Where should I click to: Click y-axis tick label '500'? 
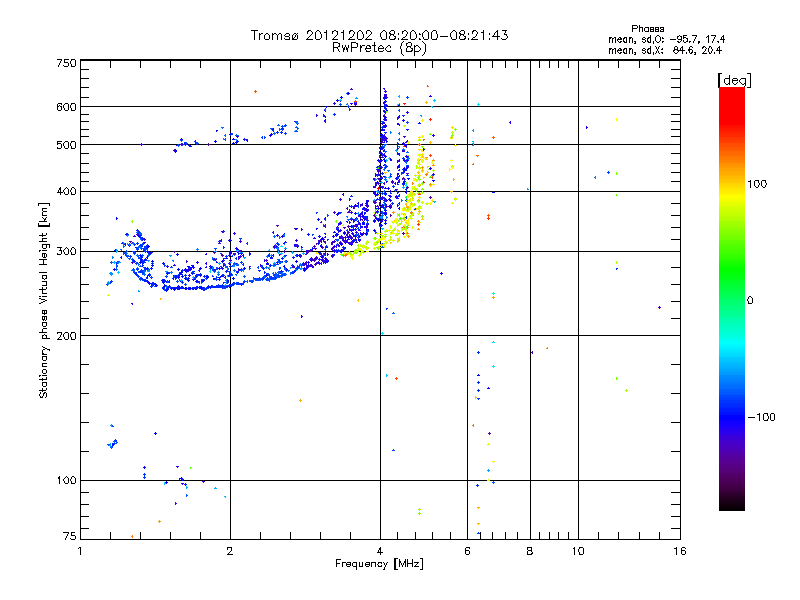67,145
